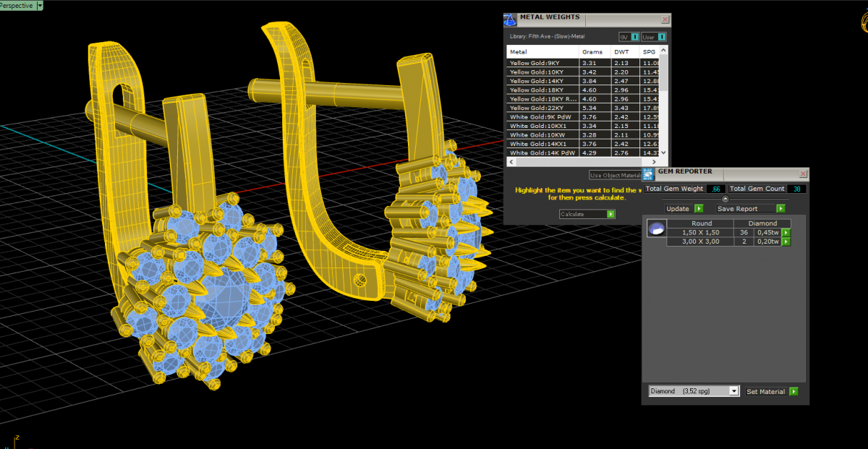Click the Metal Weights panel icon

(x=510, y=20)
